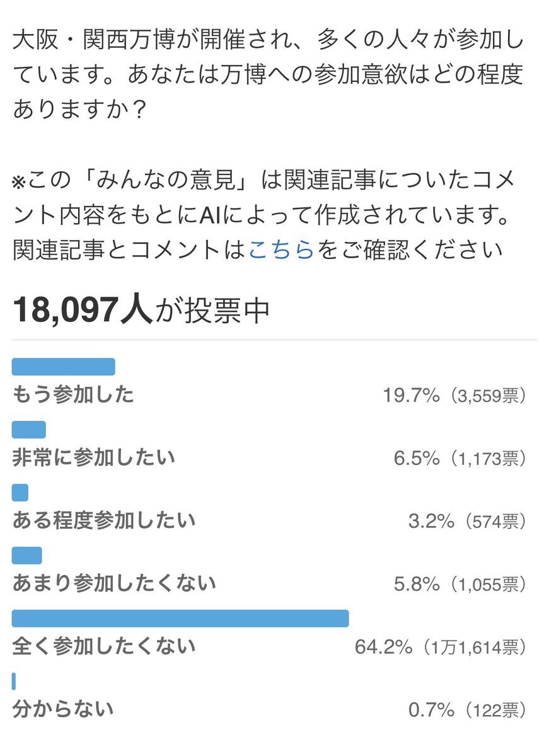Open the こちら related article link
Screen dimensions: 549x756
(281, 250)
